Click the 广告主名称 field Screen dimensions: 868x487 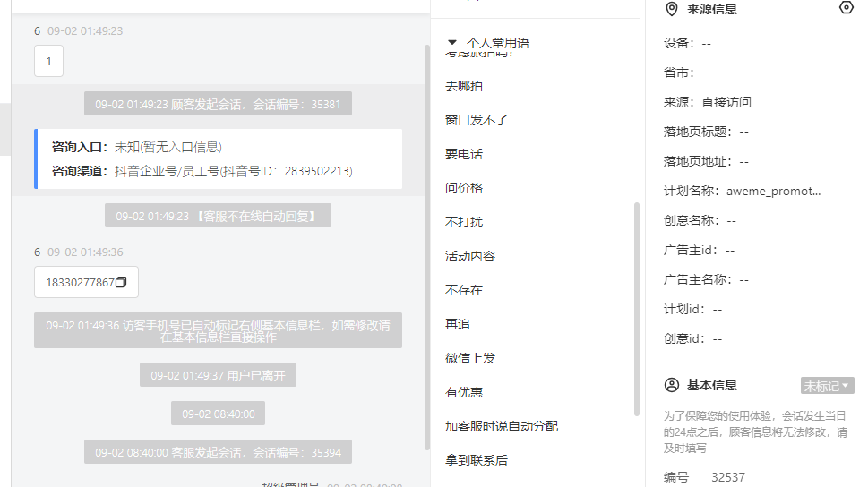706,280
